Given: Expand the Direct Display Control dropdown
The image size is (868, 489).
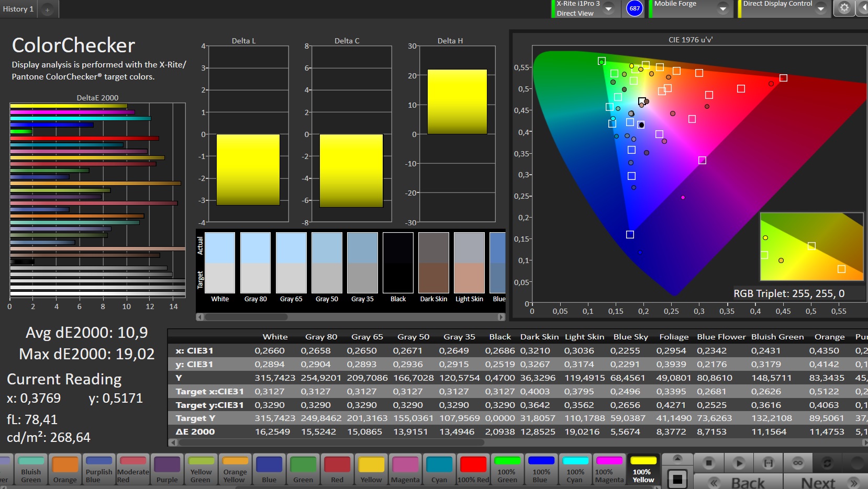Looking at the screenshot, I should tap(821, 9).
